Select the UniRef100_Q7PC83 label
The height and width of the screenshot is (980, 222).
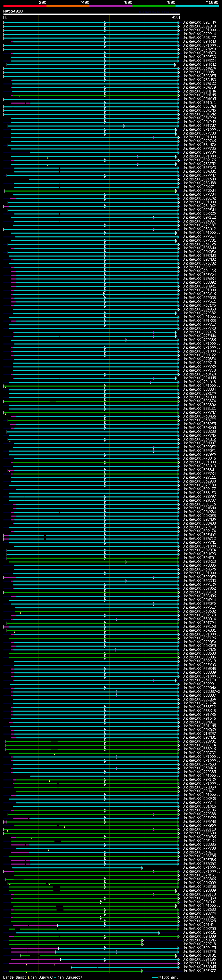[x=199, y=133]
